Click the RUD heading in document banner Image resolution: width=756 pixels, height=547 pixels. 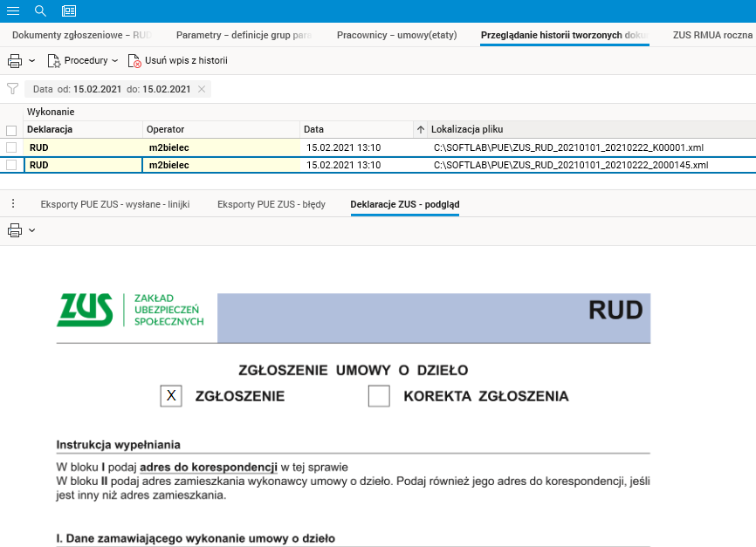[x=615, y=310]
